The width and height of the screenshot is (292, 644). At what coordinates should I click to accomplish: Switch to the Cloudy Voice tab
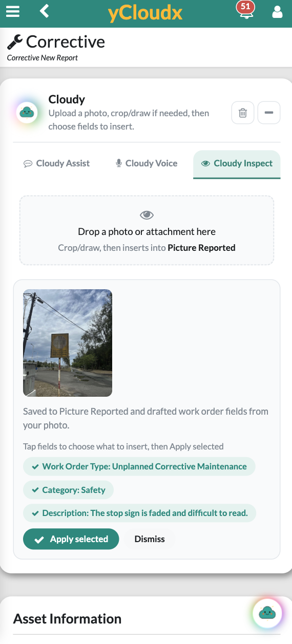click(147, 163)
